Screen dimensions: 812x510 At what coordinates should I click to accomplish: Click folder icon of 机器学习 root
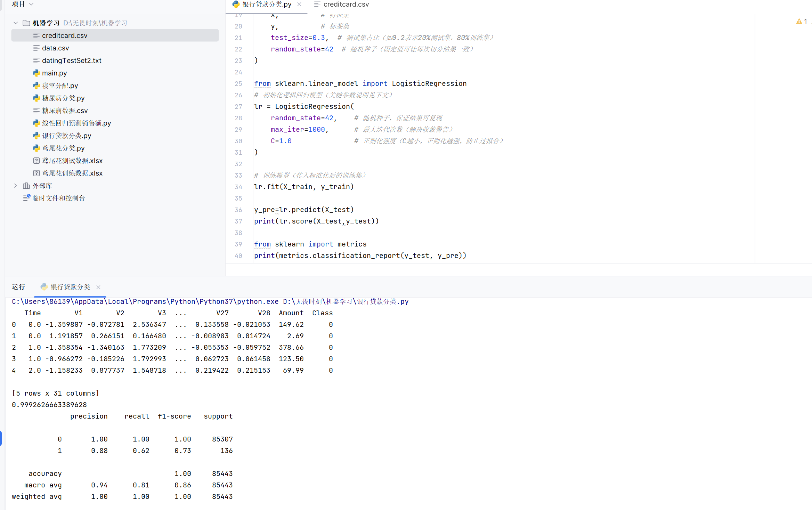point(26,23)
